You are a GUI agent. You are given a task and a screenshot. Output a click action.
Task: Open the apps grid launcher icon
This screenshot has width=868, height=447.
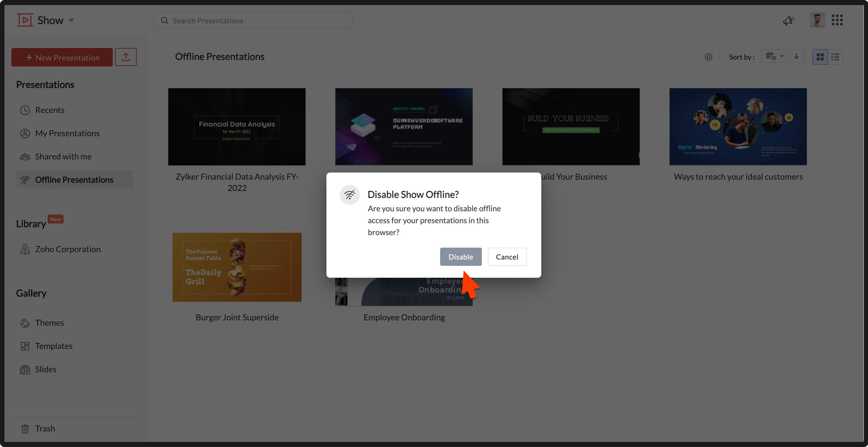[x=837, y=20]
